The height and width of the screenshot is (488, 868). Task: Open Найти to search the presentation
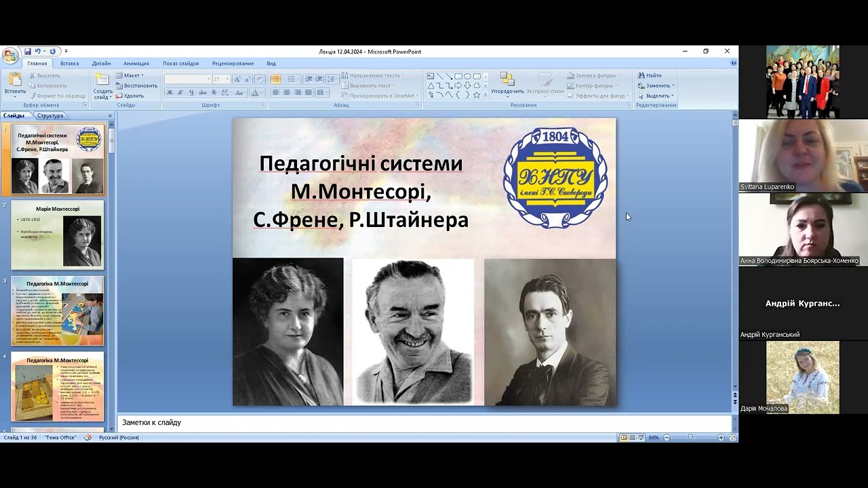(x=649, y=75)
